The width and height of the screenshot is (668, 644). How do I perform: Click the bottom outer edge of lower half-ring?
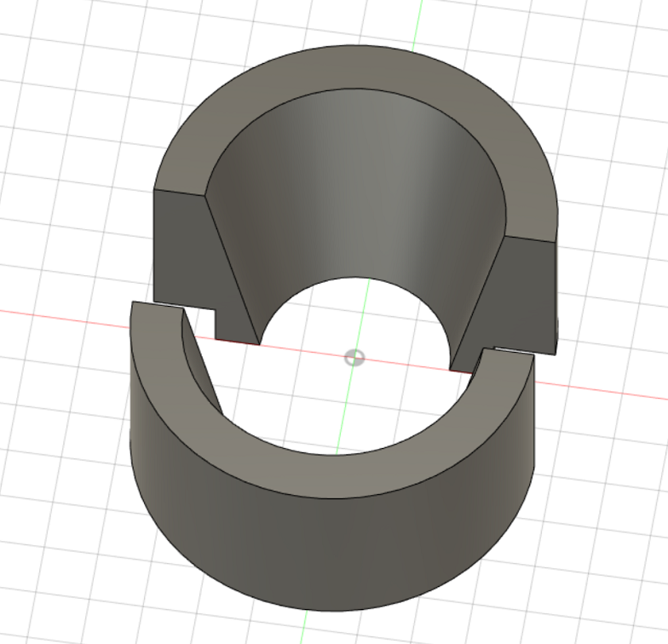[x=332, y=610]
